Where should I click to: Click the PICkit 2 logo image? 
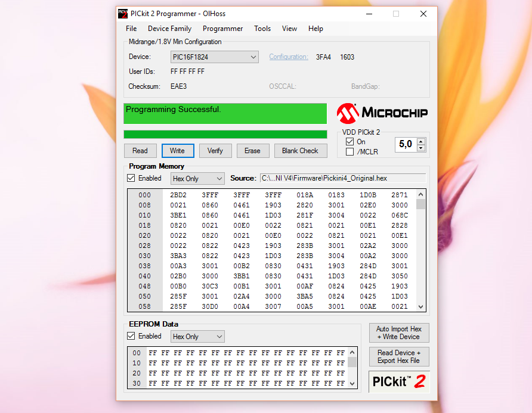point(399,381)
